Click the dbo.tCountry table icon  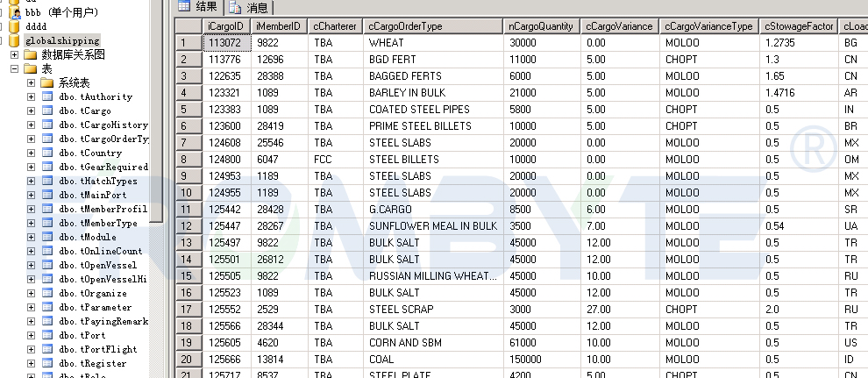pyautogui.click(x=47, y=153)
